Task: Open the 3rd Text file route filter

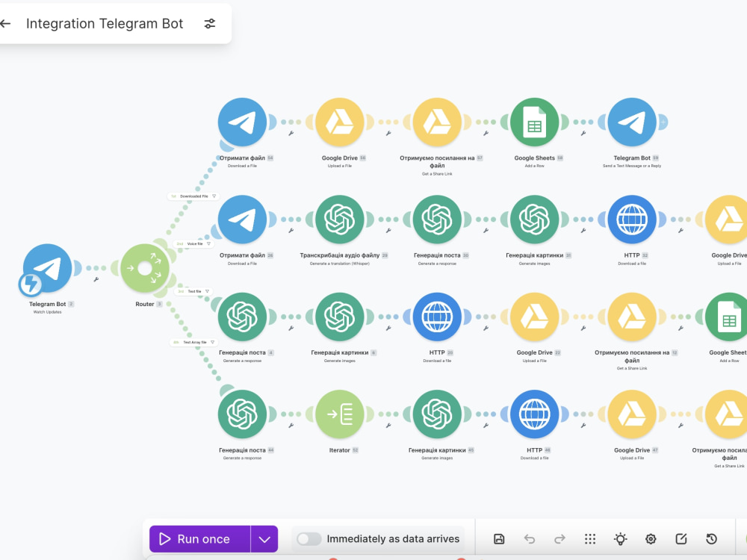Action: (x=193, y=291)
